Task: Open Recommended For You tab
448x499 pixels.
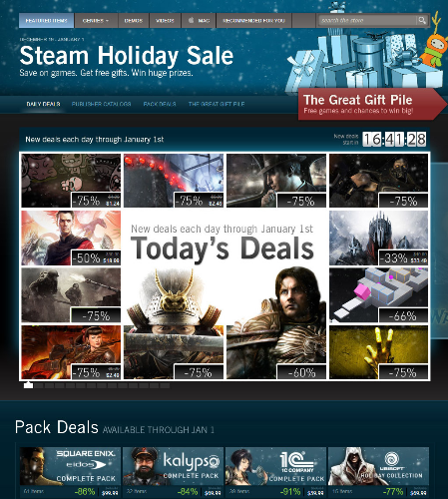Action: click(x=253, y=20)
